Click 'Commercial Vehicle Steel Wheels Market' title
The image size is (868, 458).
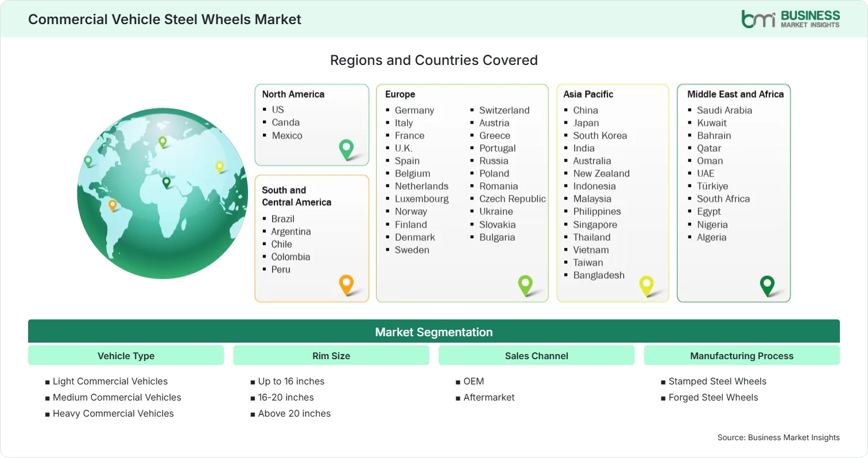click(x=165, y=19)
